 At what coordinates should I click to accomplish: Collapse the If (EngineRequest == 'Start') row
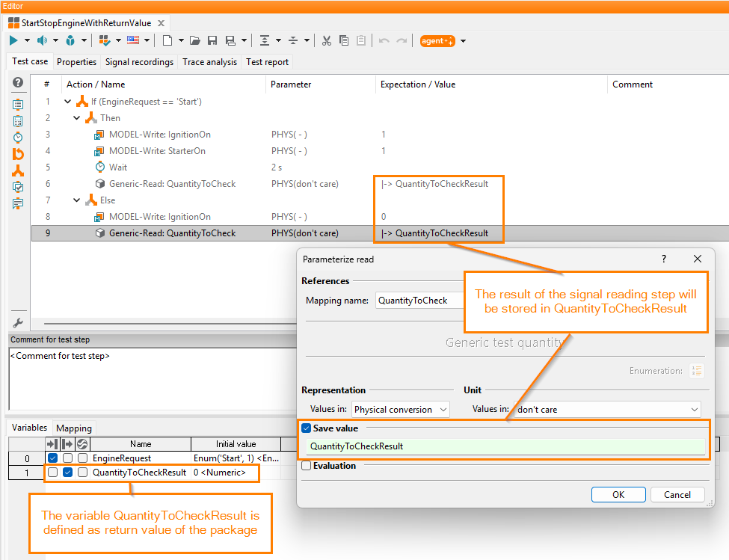68,102
